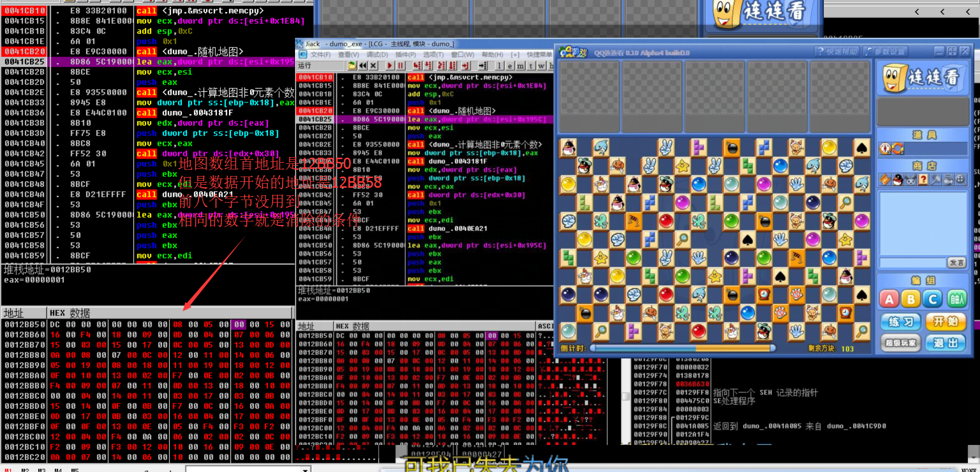Image resolution: width=980 pixels, height=472 pixels.
Task: Open the 文件(F) menu in Jiack debugger
Action: coord(321,55)
